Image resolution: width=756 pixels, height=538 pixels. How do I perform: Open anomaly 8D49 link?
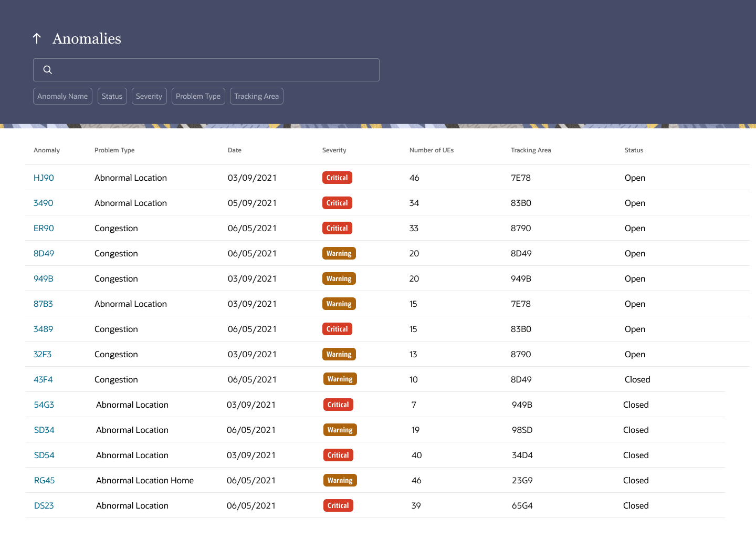pyautogui.click(x=44, y=253)
